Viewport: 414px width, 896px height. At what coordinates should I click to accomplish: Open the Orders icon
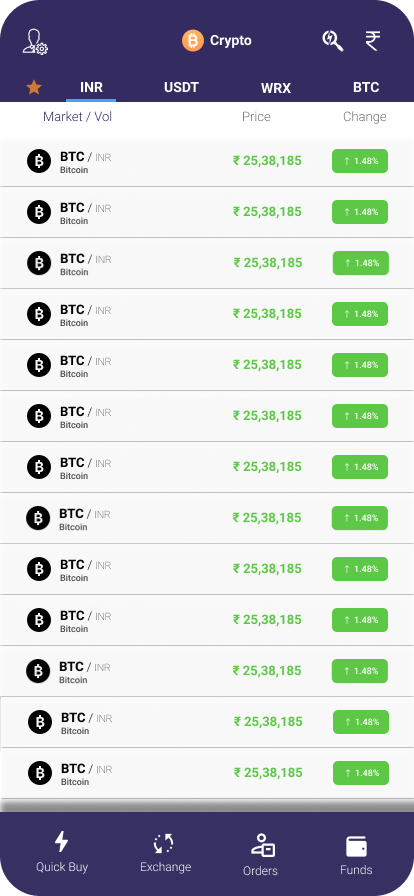262,846
